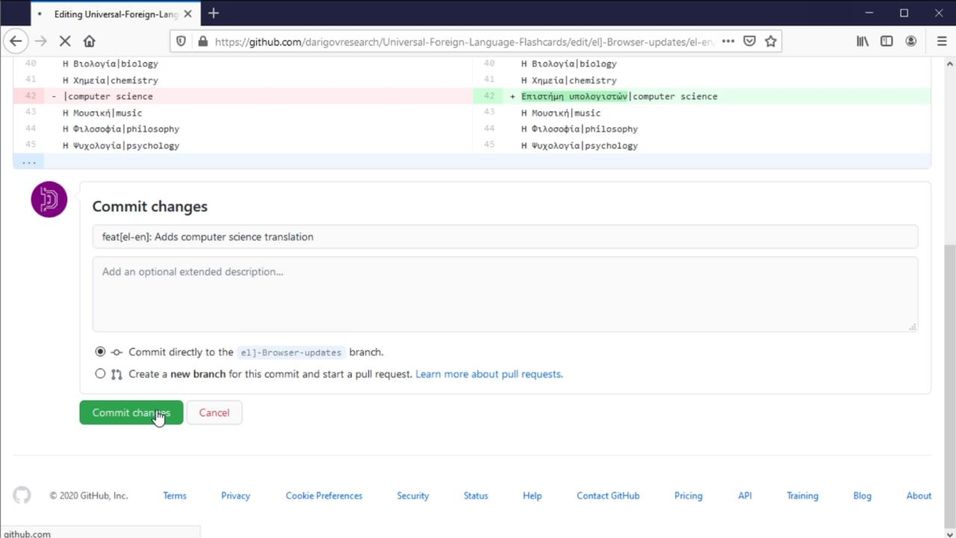
Task: Click left diff line 'Η Φιλοσοφία|philosophy'
Action: tap(121, 129)
